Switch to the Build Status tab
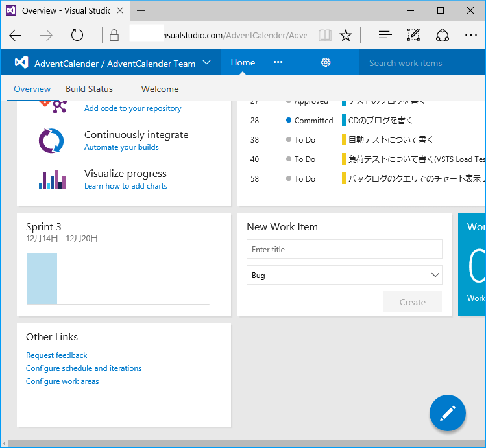 coord(89,89)
